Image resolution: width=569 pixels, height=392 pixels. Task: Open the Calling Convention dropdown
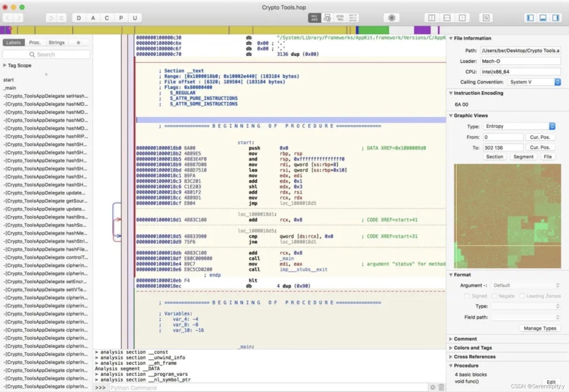[534, 82]
